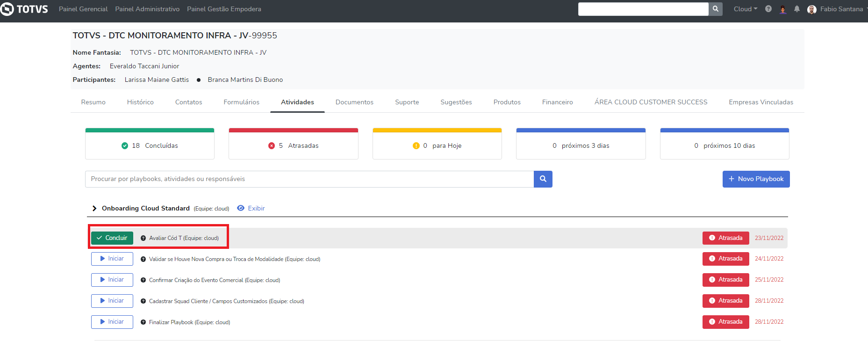Start the Confirmar Criação do Evento Comercial activity
Image resolution: width=868 pixels, height=341 pixels.
112,280
